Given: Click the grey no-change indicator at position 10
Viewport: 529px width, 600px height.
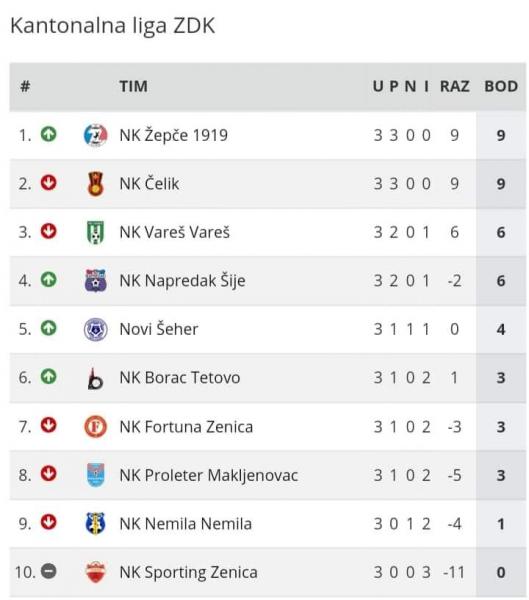Looking at the screenshot, I should pos(49,571).
